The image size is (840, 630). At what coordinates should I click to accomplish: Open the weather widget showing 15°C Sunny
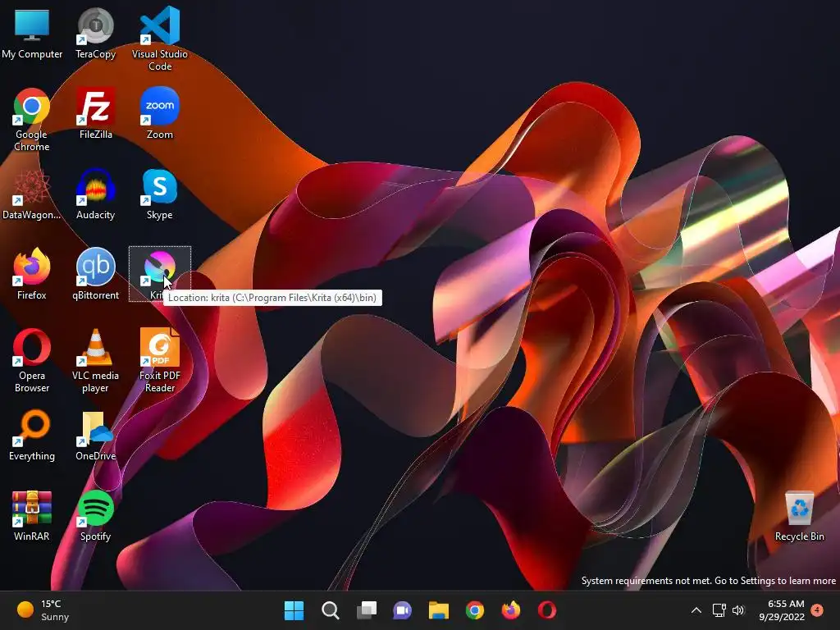[43, 610]
